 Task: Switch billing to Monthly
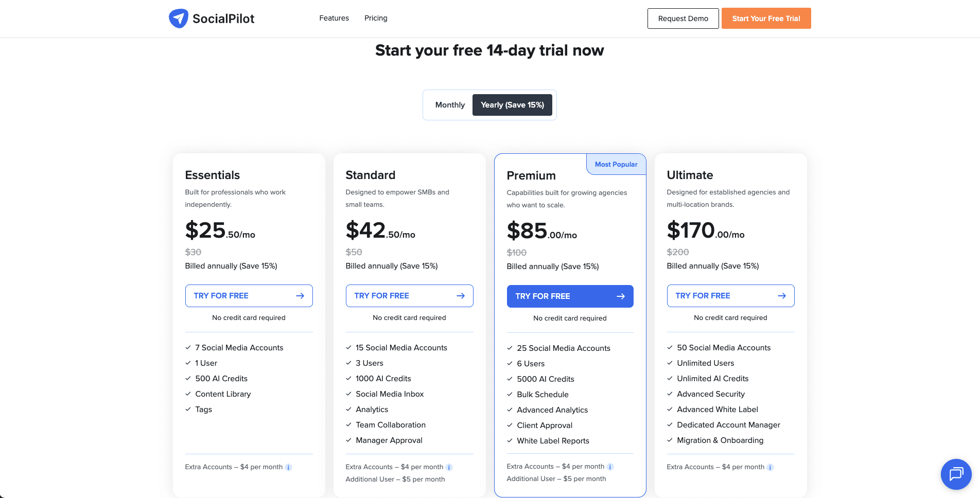449,104
